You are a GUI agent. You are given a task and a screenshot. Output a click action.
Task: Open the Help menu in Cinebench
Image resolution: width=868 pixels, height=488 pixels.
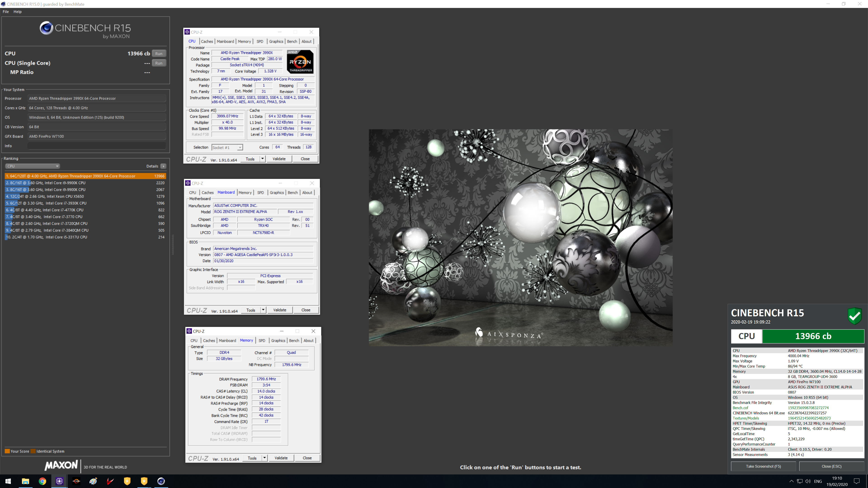(x=18, y=12)
